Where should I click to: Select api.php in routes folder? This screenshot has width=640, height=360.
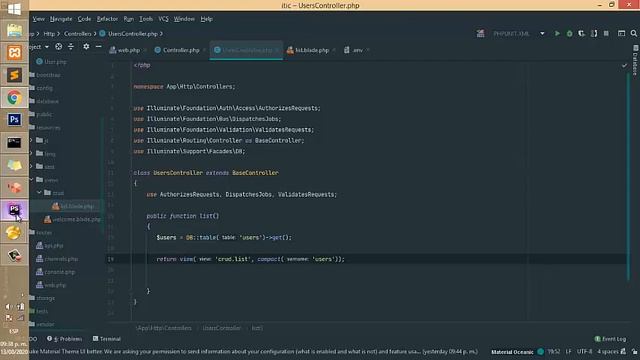pyautogui.click(x=49, y=245)
